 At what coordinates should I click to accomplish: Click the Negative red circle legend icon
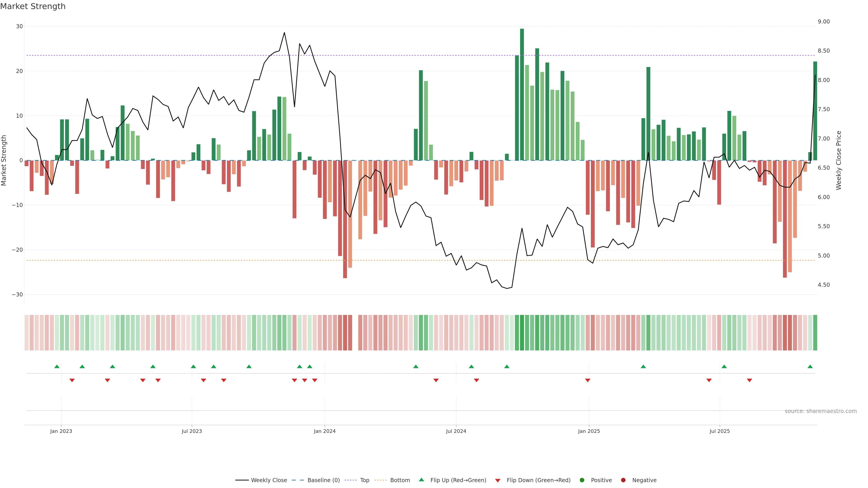tap(623, 480)
